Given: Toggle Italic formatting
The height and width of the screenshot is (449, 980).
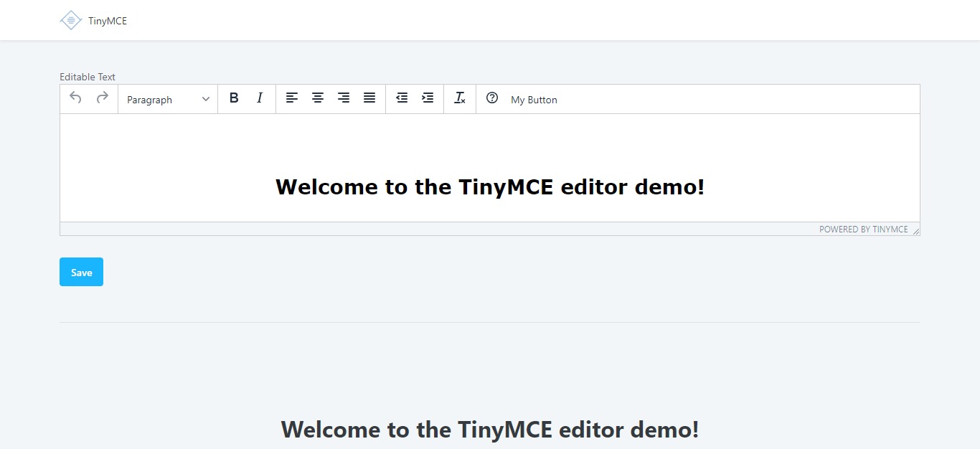Looking at the screenshot, I should (x=260, y=98).
